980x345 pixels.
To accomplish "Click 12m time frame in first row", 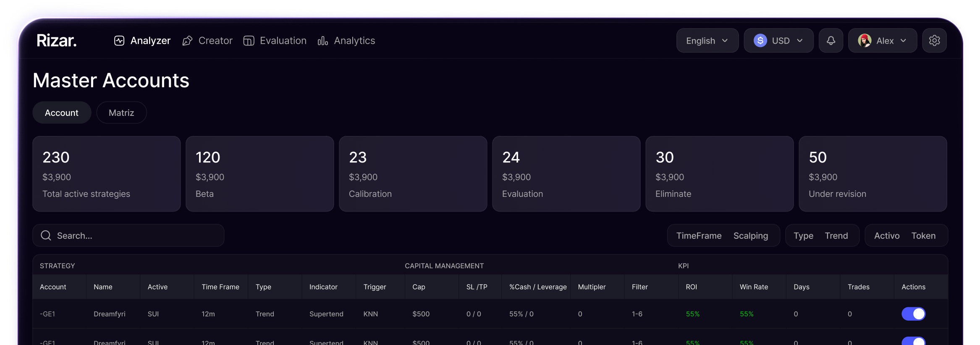I will point(208,314).
